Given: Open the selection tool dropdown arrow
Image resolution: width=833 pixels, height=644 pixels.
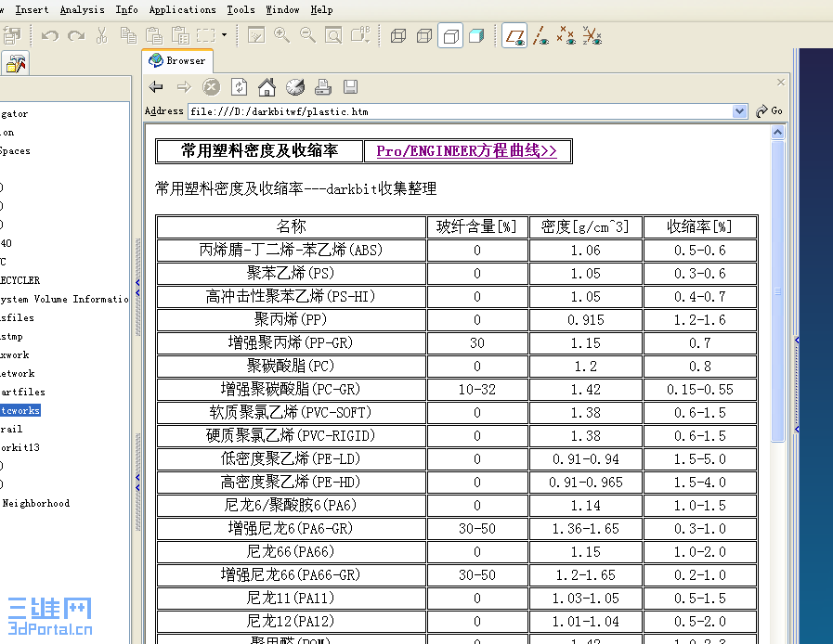Looking at the screenshot, I should click(224, 35).
